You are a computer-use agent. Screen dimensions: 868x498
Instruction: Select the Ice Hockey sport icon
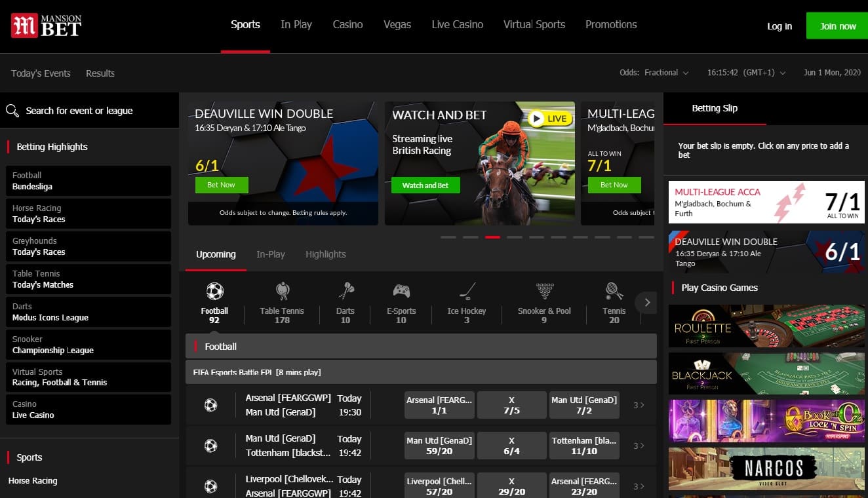click(467, 291)
